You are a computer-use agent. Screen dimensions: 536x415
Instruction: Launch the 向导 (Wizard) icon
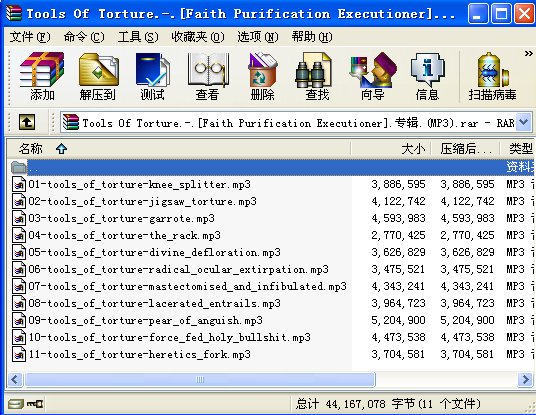coord(373,76)
